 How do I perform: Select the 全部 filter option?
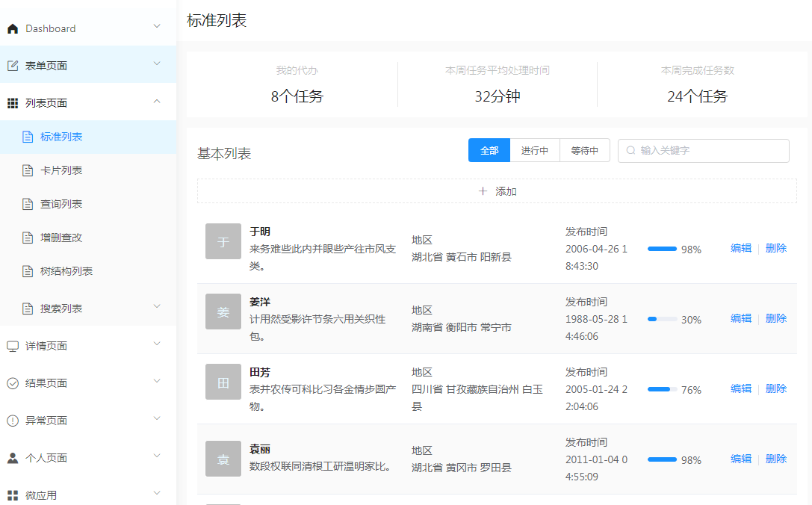(489, 150)
